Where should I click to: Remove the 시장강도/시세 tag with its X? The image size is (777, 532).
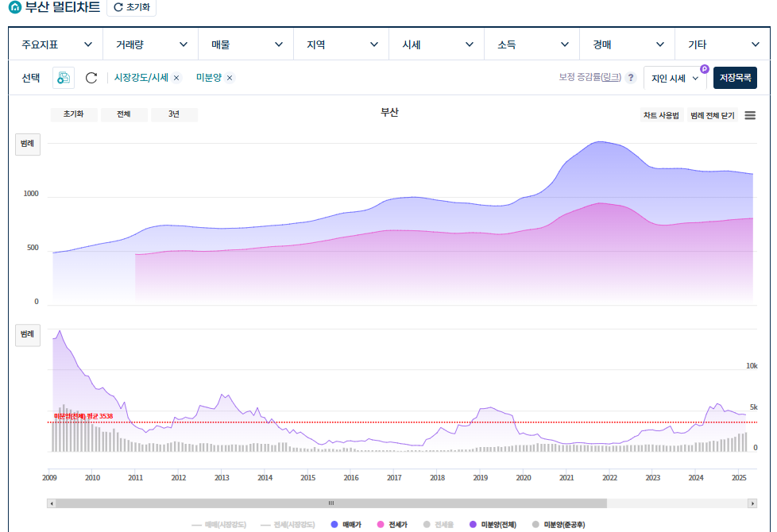176,78
